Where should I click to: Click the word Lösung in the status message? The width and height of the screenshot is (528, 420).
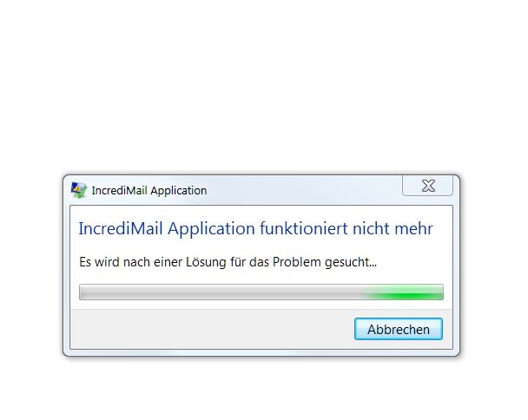[206, 262]
